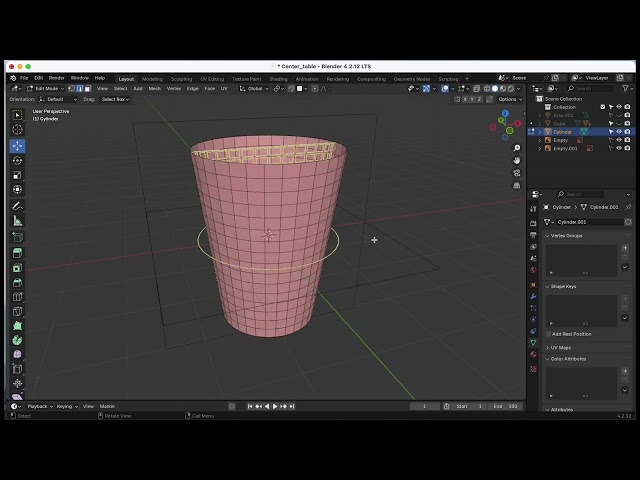Click the viewport pan hand icon

(x=517, y=160)
